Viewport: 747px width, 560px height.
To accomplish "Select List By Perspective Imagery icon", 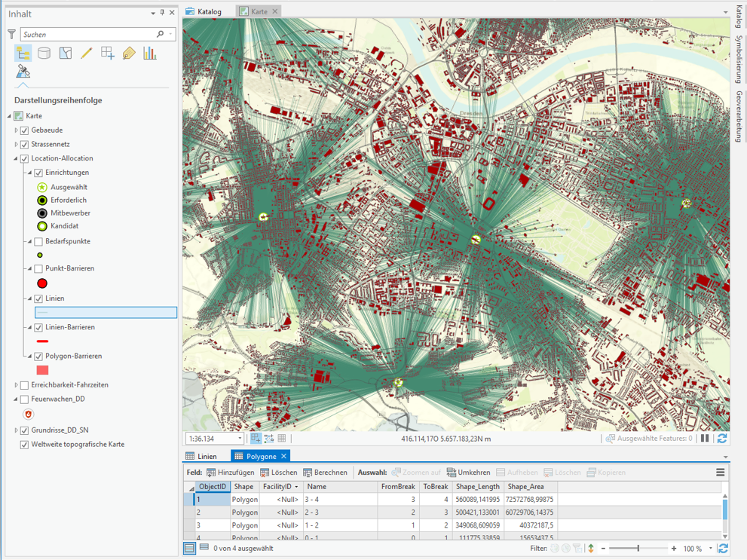I will (23, 72).
